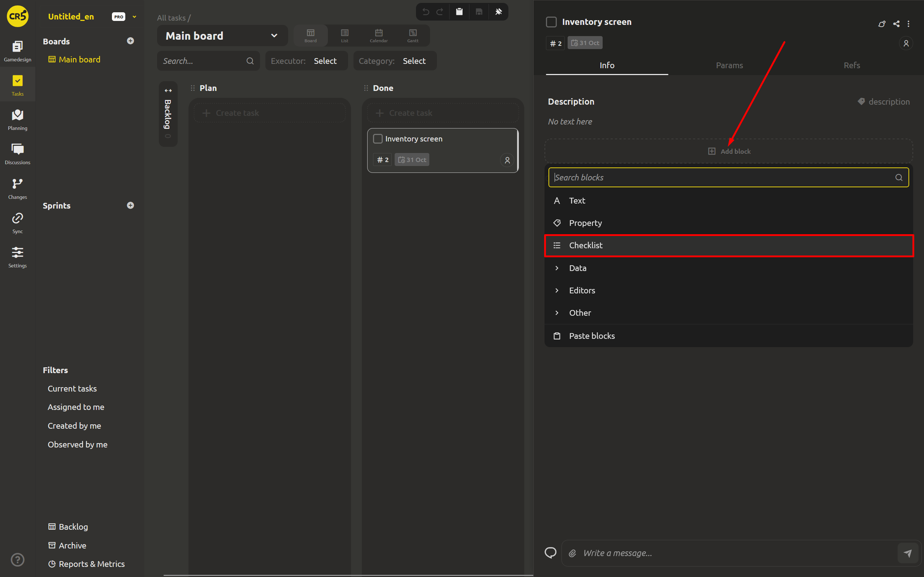
Task: Check the Inventory screen card checkbox
Action: click(x=378, y=139)
